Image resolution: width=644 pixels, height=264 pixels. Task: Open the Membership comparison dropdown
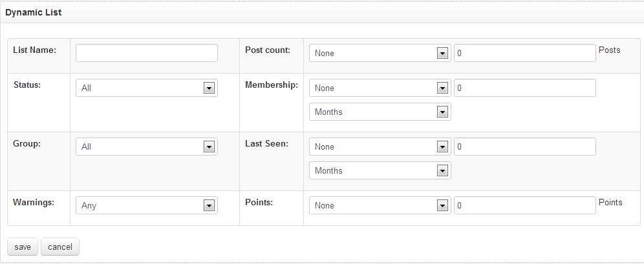point(380,88)
